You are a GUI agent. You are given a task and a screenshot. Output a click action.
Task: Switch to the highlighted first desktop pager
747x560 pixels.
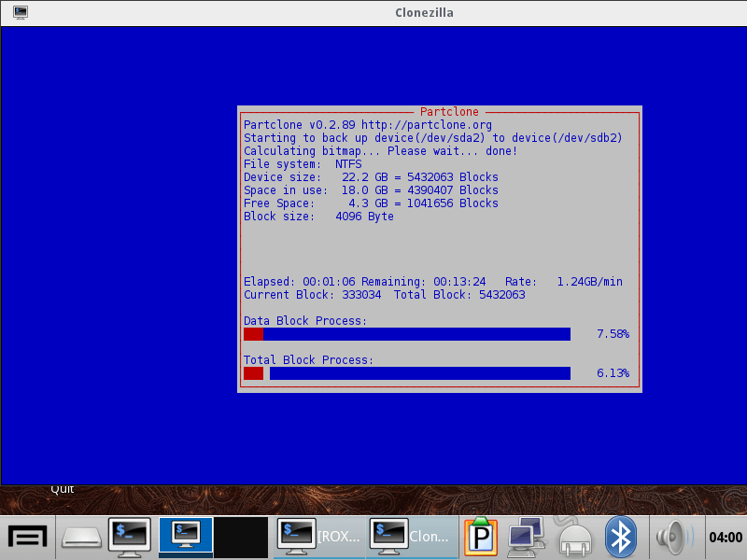pyautogui.click(x=186, y=538)
